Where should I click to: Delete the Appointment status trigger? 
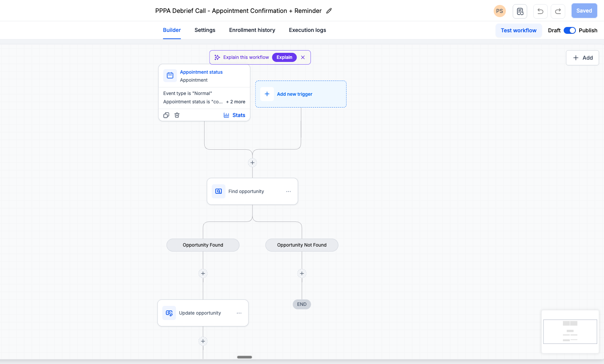click(x=177, y=115)
